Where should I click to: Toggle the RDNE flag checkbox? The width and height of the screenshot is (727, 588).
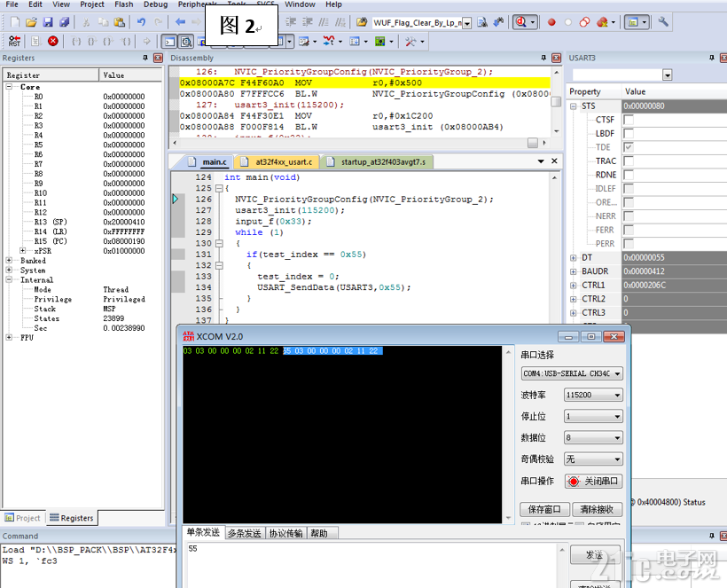point(629,175)
